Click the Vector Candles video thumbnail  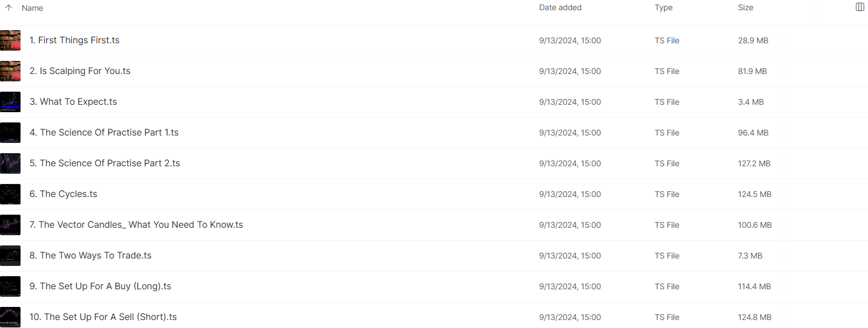(x=10, y=225)
